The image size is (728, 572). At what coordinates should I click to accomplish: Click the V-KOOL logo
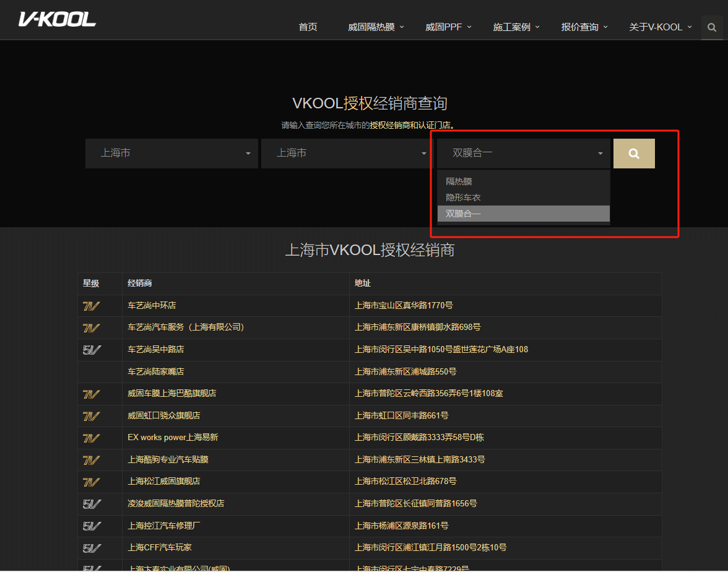point(57,20)
